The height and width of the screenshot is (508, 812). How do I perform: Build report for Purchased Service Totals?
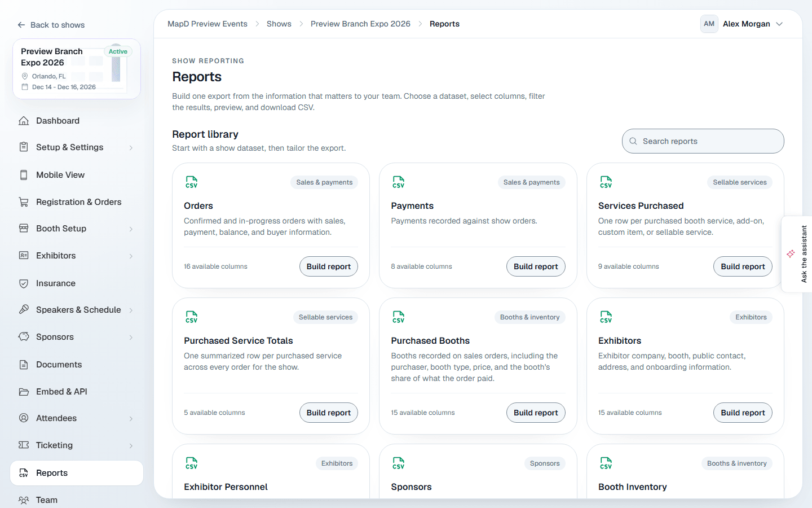coord(329,413)
